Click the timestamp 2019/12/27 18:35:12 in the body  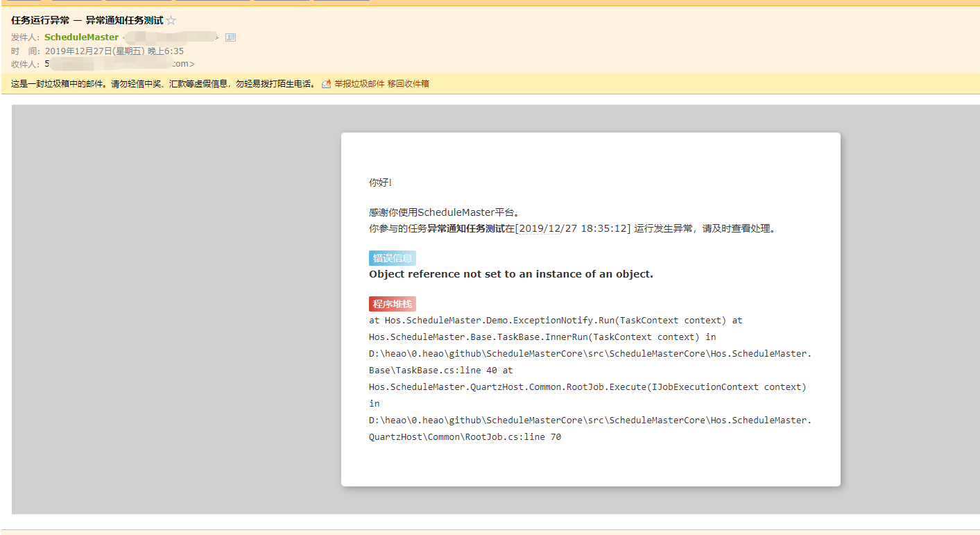575,228
